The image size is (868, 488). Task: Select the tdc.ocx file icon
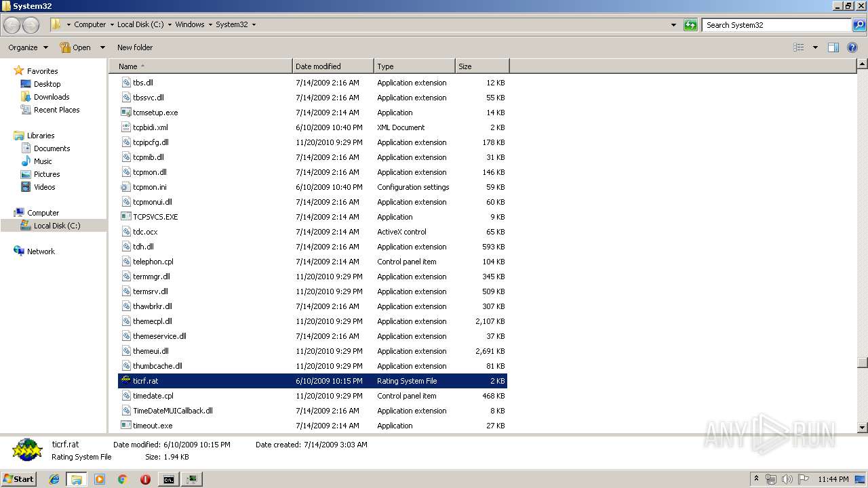[x=125, y=232]
